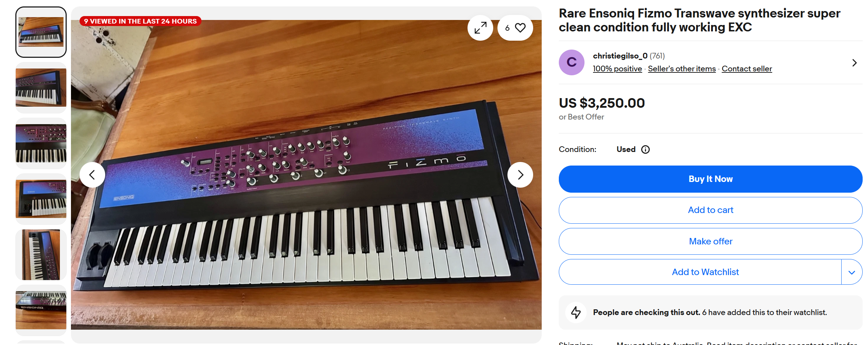Click the seller avatar circle with C
The height and width of the screenshot is (345, 868).
pos(572,62)
